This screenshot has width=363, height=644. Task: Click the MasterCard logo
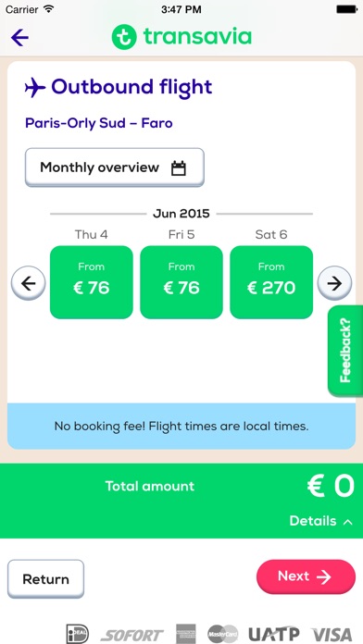[222, 634]
